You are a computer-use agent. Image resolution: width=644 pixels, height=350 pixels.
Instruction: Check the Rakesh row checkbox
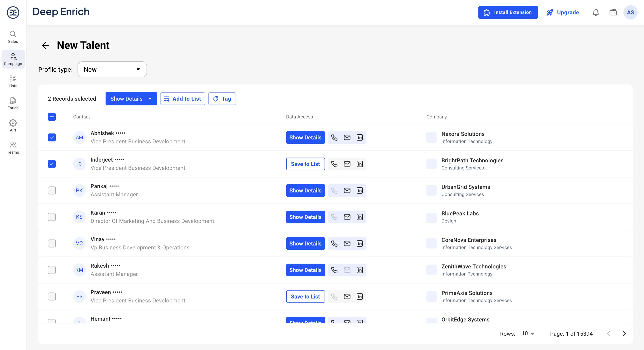[52, 270]
